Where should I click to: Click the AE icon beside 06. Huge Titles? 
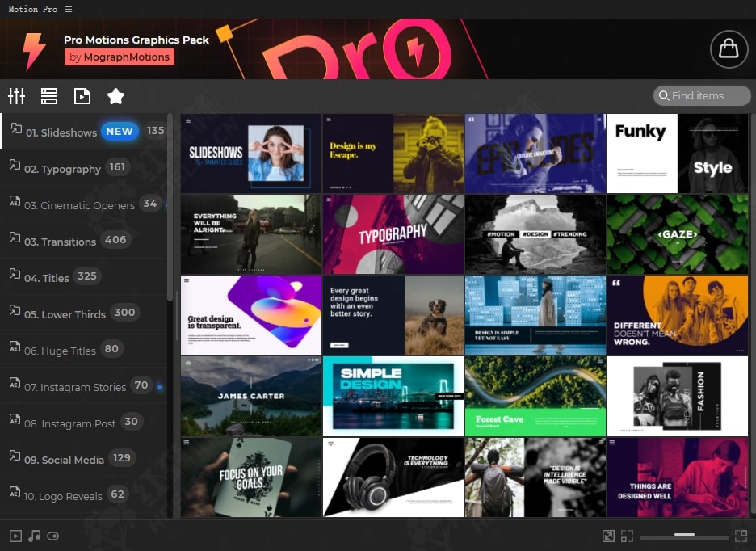[x=15, y=347]
